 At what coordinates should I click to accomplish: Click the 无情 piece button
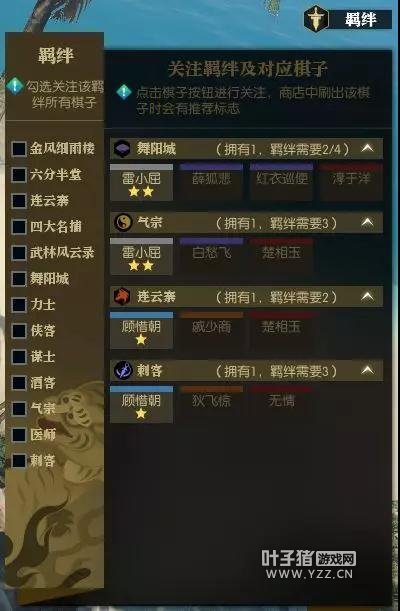[282, 404]
